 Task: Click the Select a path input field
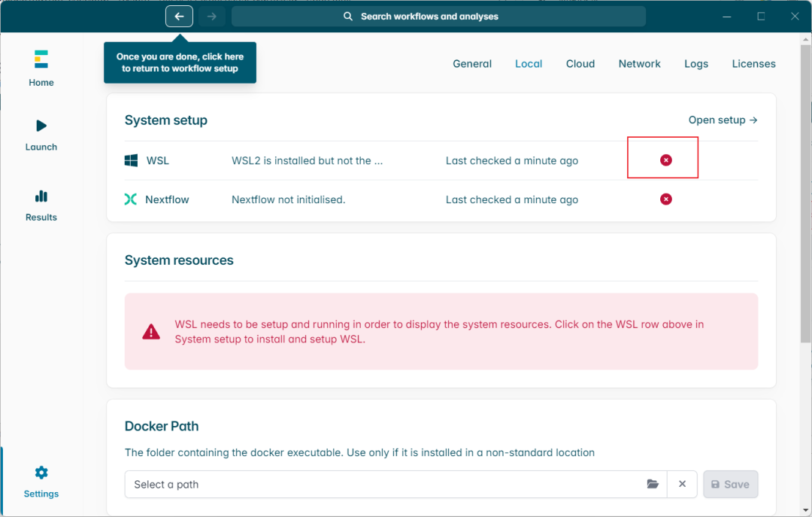click(383, 485)
